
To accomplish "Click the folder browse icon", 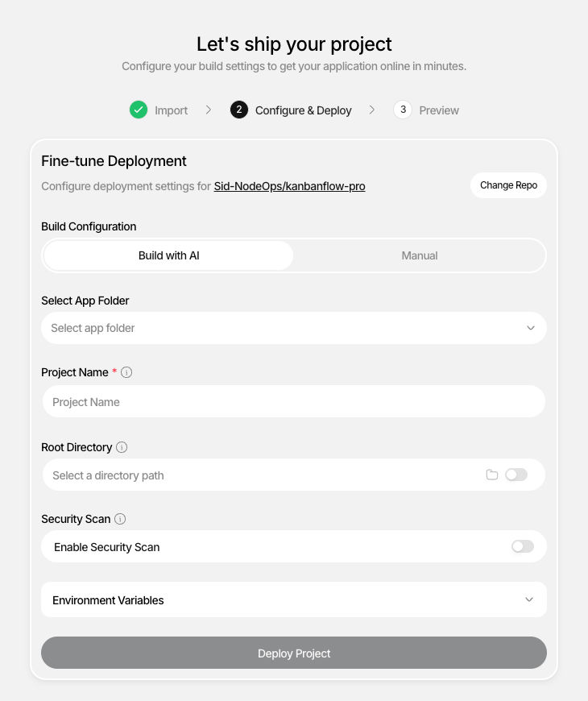I will click(x=492, y=475).
